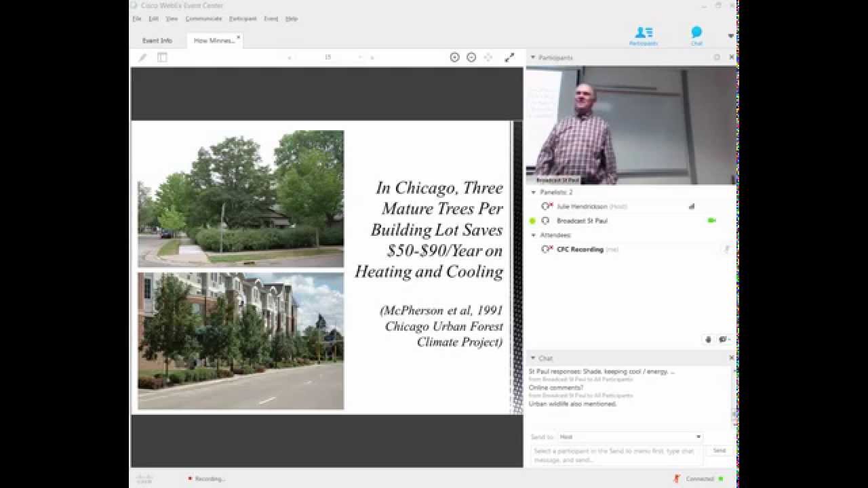Collapse the Participants panel header arrow
Image resolution: width=868 pixels, height=488 pixels.
click(x=533, y=58)
